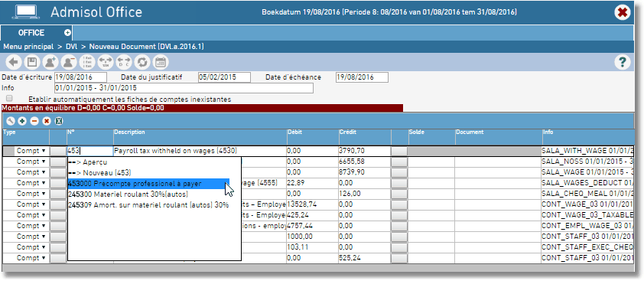Open the Compt type dropdown on the 6655,58 row
644x281 pixels.
click(x=31, y=162)
